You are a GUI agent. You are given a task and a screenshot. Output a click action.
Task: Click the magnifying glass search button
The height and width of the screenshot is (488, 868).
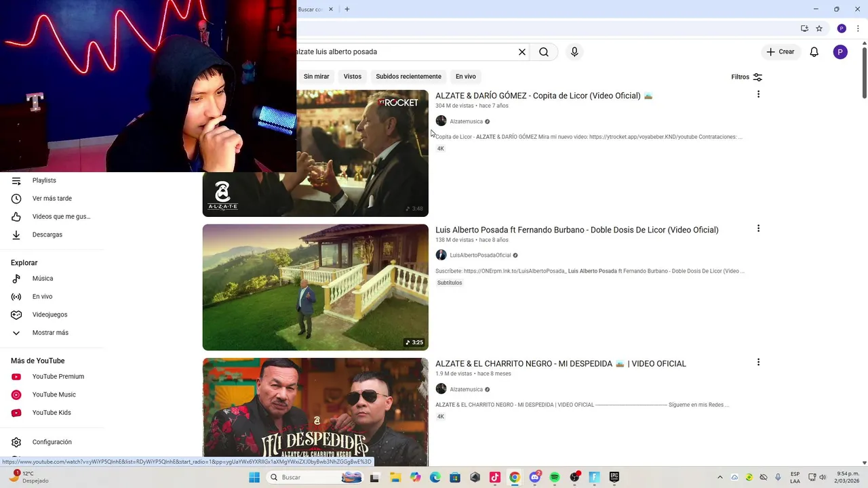coord(544,52)
